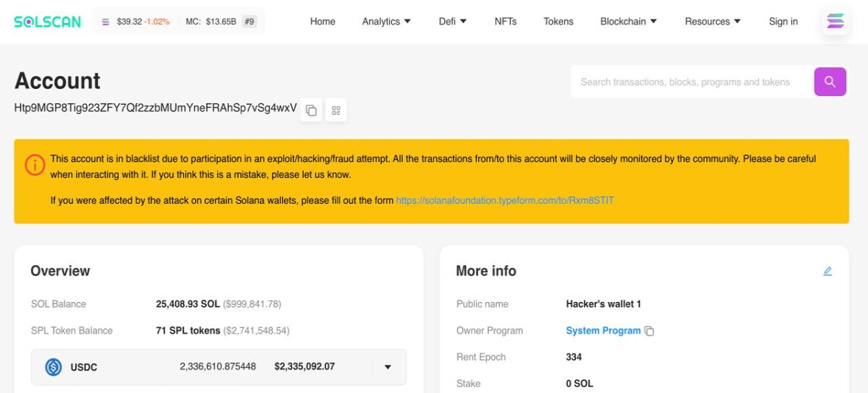Open the NFTs page
The width and height of the screenshot is (868, 393).
506,22
